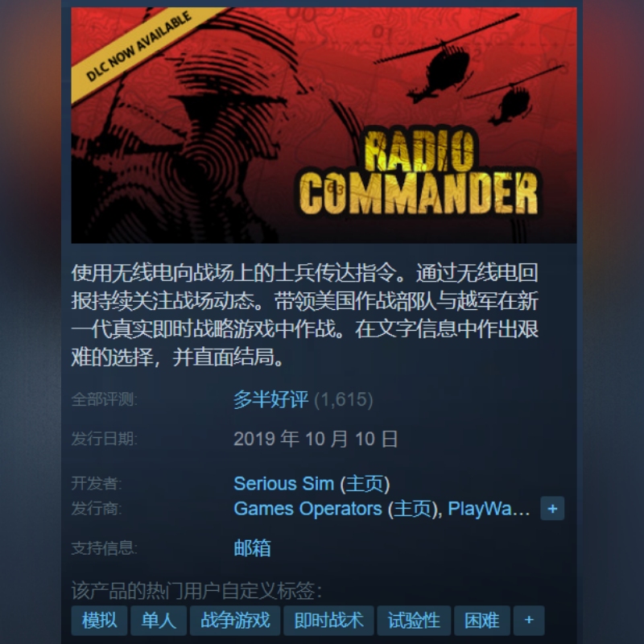Screen dimensions: 644x644
Task: Expand more user tags with plus button
Action: pos(529,620)
